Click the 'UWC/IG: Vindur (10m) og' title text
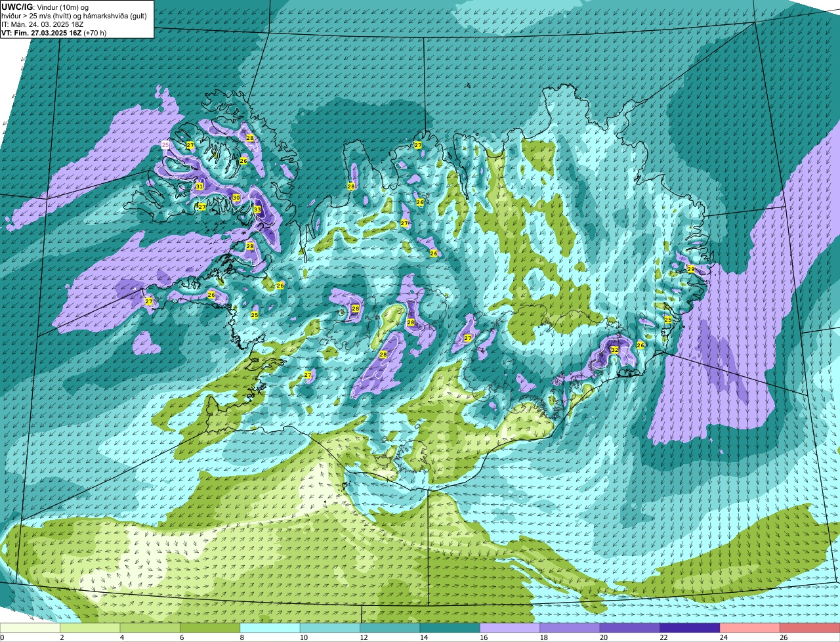The width and height of the screenshot is (840, 642). pos(45,6)
